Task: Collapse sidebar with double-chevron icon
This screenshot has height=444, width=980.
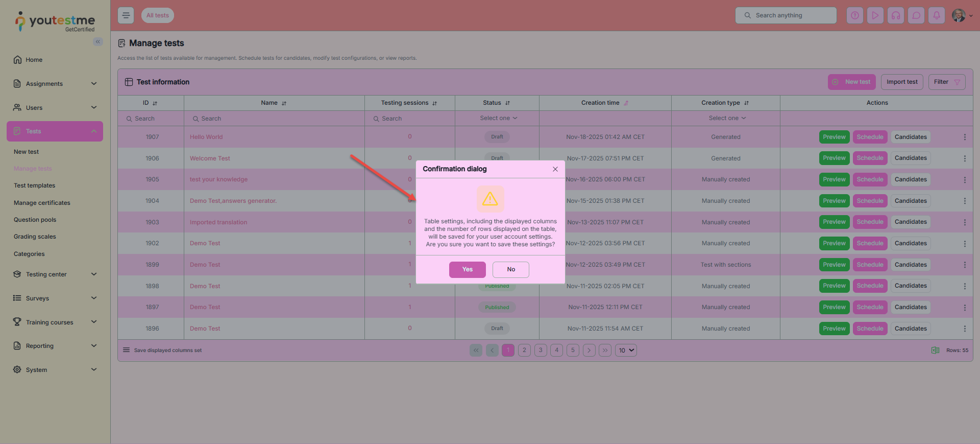Action: point(97,42)
